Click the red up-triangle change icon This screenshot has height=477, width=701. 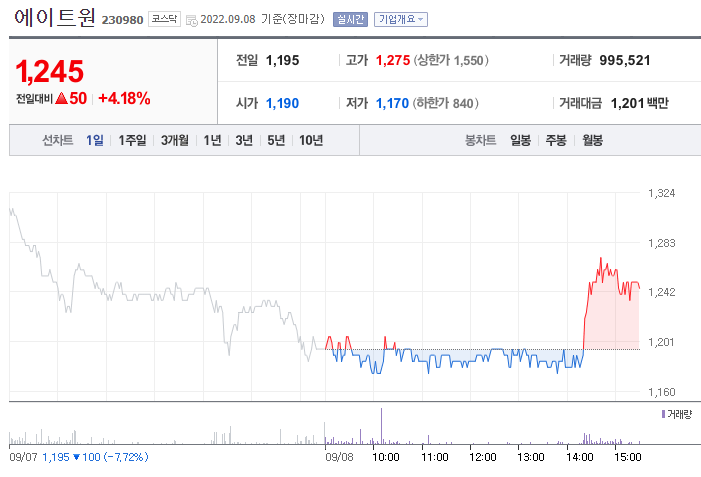61,98
